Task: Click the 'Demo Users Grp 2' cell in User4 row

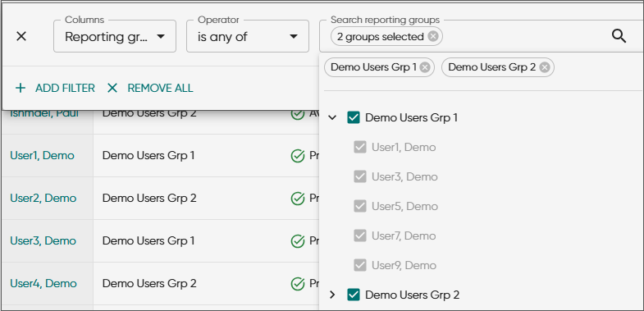Action: [149, 283]
